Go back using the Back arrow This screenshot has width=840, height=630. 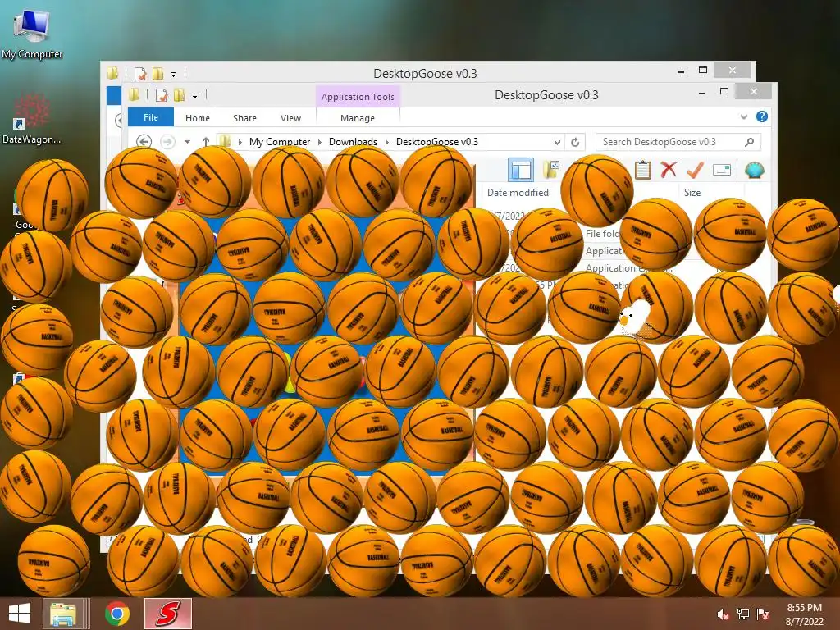[144, 141]
